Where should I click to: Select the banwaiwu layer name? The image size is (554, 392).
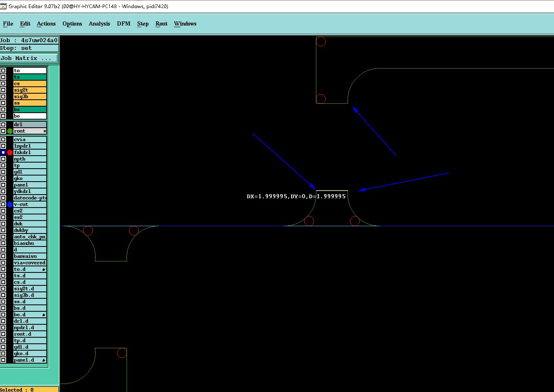click(x=30, y=256)
